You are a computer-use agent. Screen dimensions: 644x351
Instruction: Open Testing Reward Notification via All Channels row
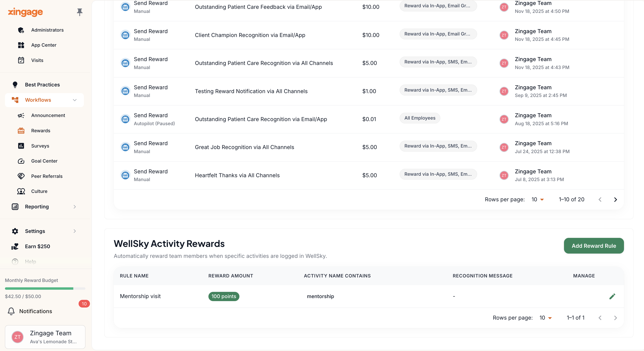(x=369, y=91)
